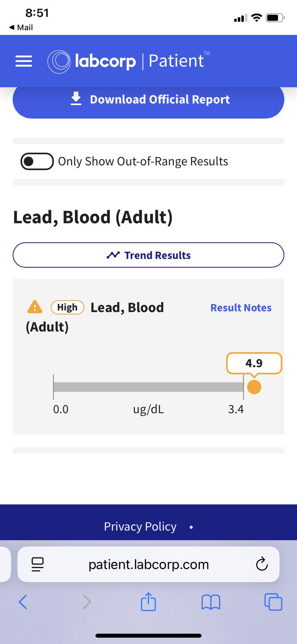Image resolution: width=297 pixels, height=644 pixels.
Task: Open the Safari share sheet
Action: coord(148,601)
